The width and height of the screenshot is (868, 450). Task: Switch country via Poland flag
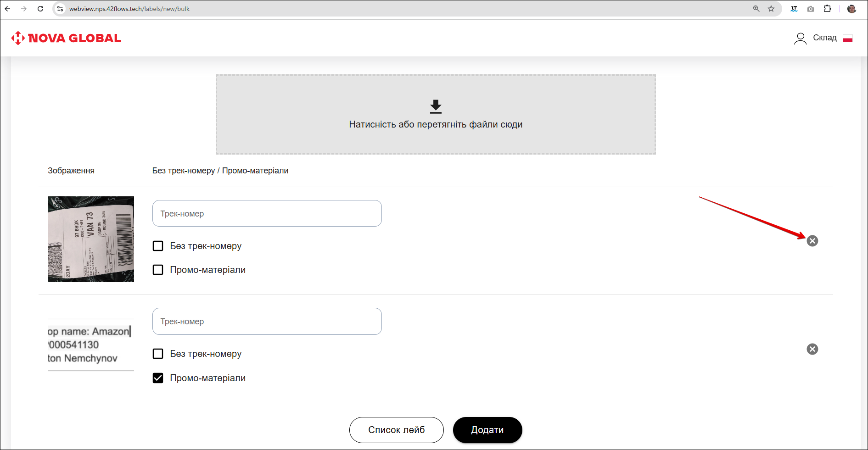click(847, 38)
